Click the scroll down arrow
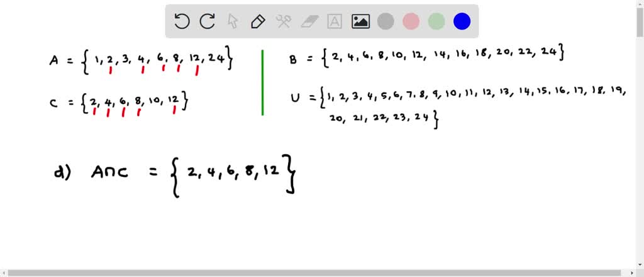The height and width of the screenshot is (277, 644). click(x=640, y=264)
